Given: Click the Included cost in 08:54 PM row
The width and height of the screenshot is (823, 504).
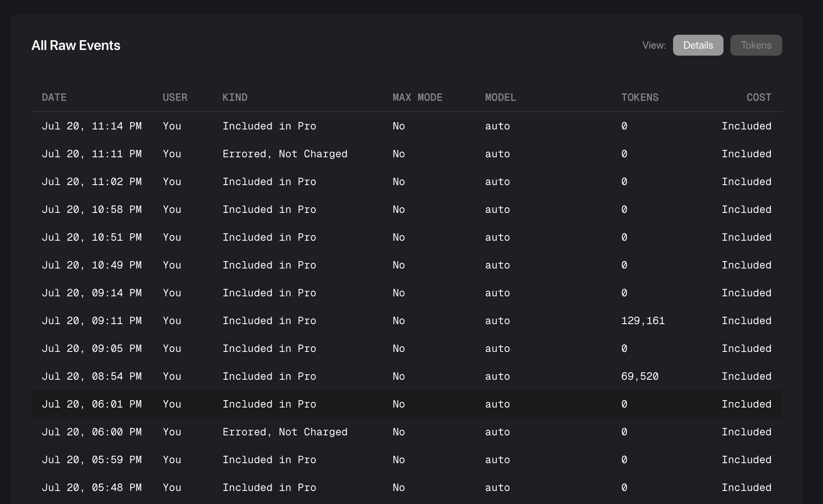Looking at the screenshot, I should click(747, 376).
